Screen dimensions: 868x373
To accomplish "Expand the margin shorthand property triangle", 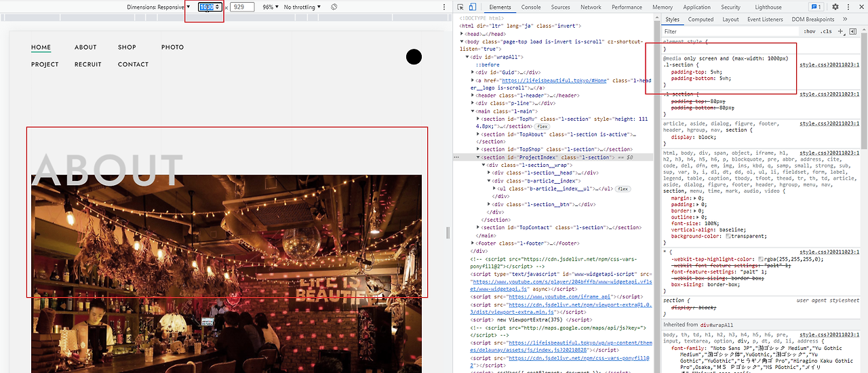I will pyautogui.click(x=695, y=198).
